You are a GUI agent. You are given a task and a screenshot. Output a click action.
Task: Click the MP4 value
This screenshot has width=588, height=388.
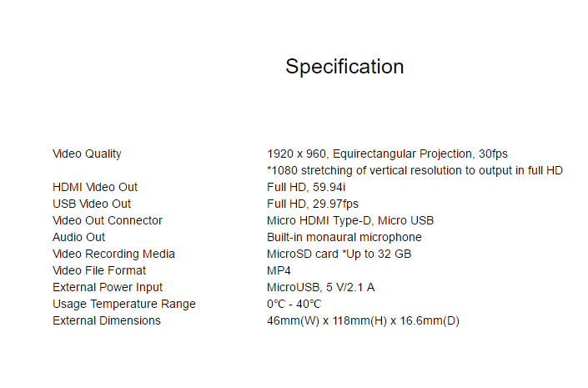coord(279,270)
